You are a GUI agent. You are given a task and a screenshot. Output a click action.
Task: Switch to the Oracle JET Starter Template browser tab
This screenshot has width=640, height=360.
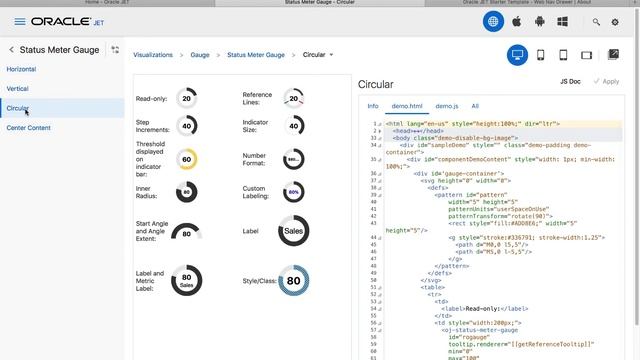tap(527, 2)
